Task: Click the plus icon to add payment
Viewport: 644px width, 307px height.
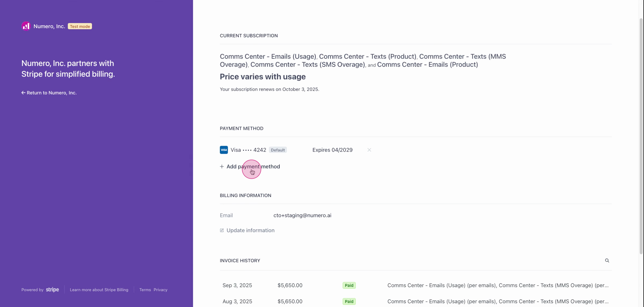Action: point(222,167)
